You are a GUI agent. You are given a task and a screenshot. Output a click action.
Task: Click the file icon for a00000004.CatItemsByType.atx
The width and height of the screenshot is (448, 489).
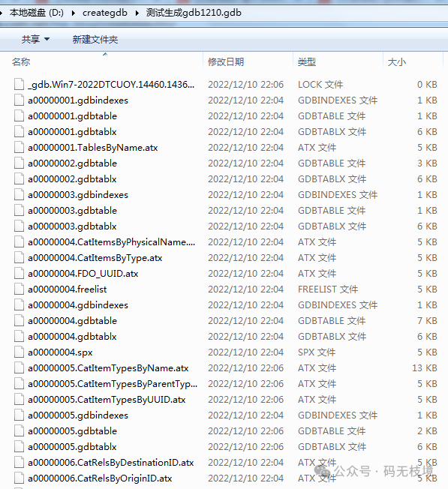point(19,257)
